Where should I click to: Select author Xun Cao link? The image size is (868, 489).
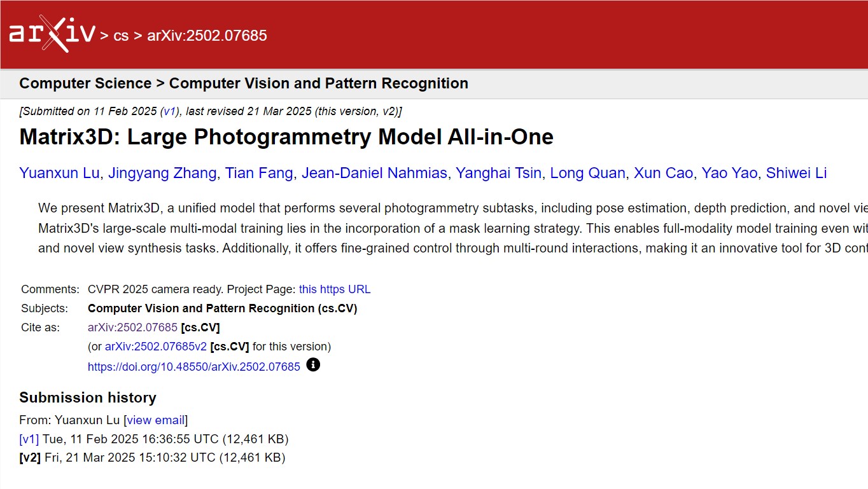click(663, 173)
